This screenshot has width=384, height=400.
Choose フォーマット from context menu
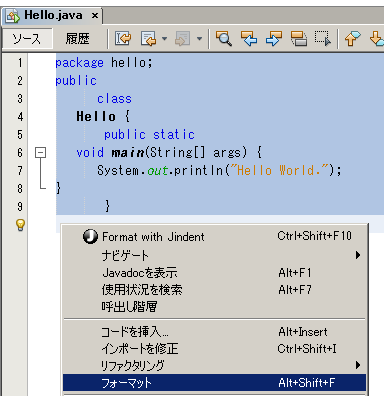(x=215, y=383)
